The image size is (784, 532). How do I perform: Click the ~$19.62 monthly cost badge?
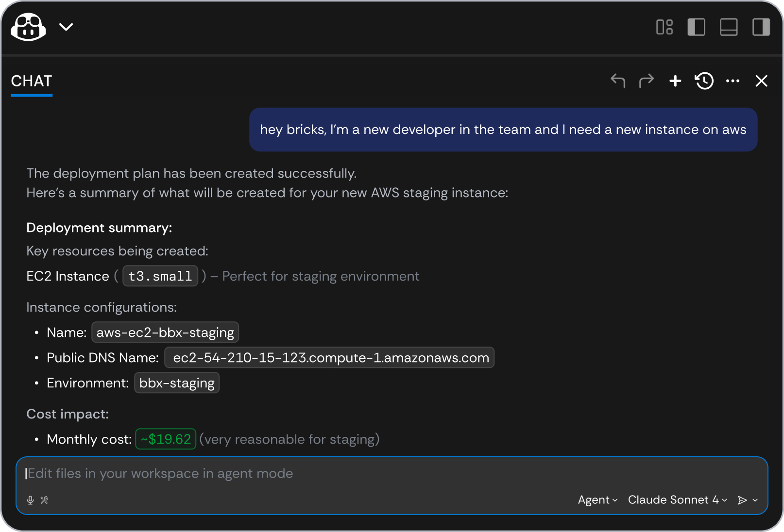click(166, 439)
